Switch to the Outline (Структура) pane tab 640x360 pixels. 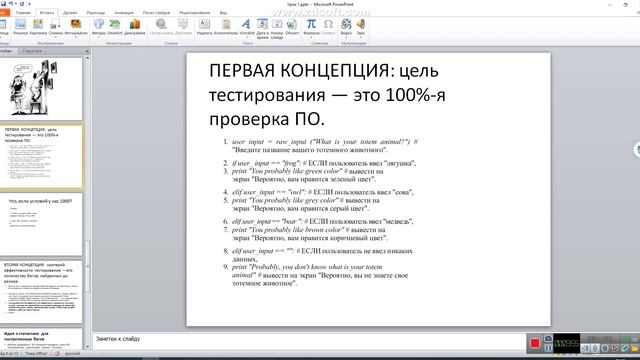32,51
